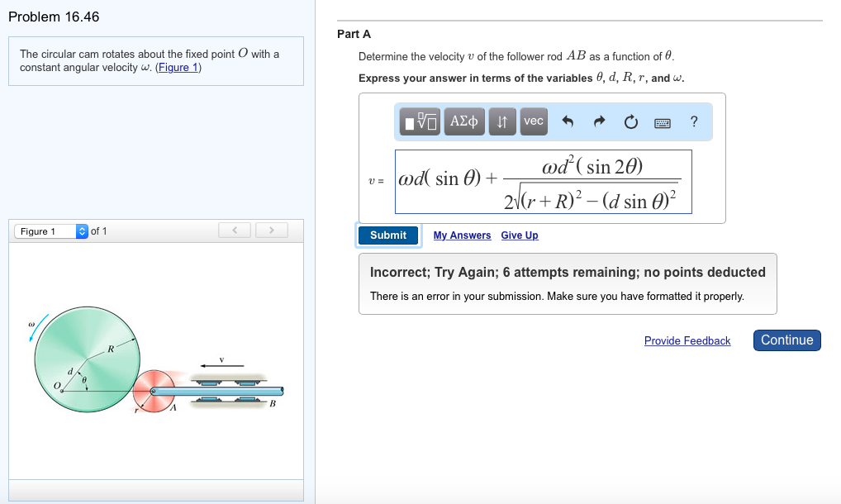Open the Provide Feedback link

coord(687,340)
